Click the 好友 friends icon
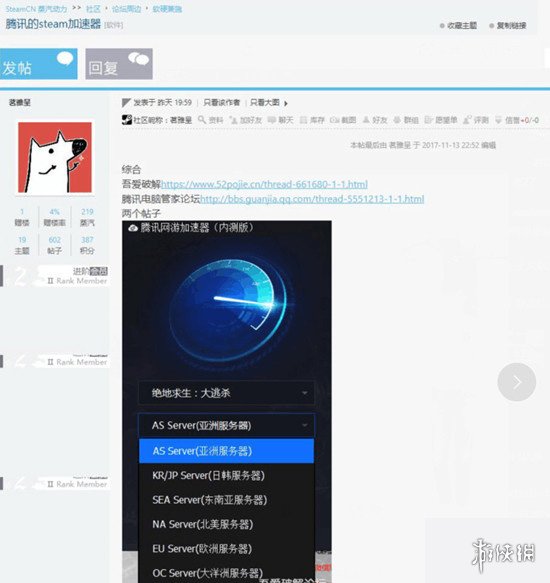Viewport: 550px width, 583px height. coord(366,120)
